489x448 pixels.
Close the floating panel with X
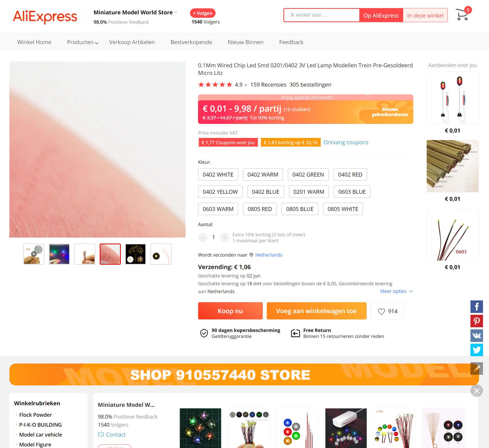476,391
